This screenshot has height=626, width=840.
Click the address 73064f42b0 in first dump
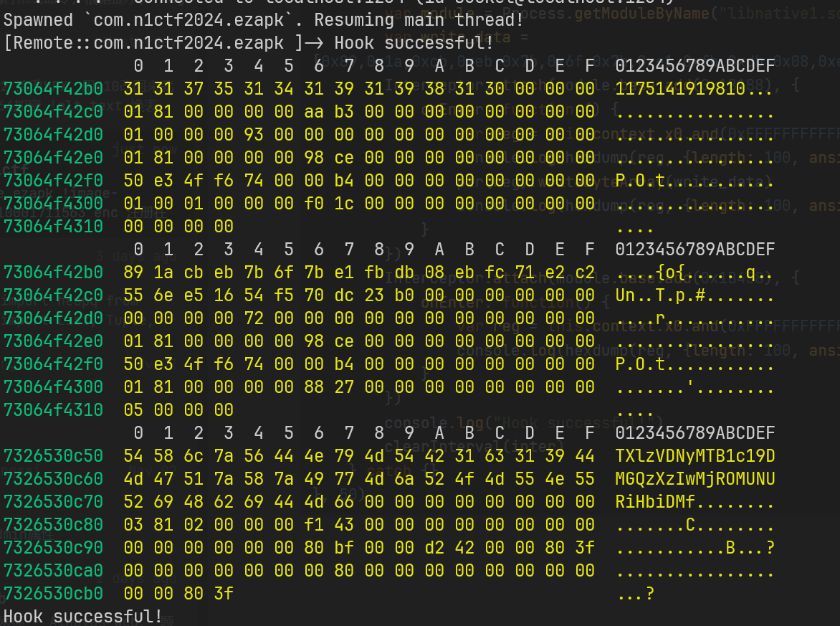[53, 88]
